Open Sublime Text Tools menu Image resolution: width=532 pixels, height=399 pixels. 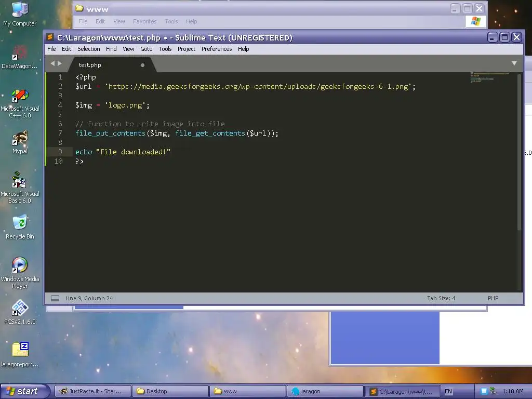click(x=165, y=49)
